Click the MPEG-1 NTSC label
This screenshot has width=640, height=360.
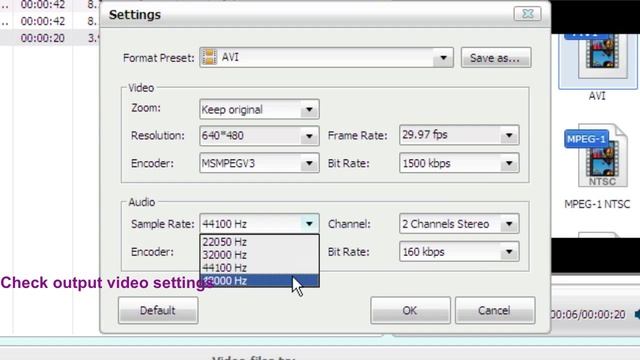tap(597, 204)
